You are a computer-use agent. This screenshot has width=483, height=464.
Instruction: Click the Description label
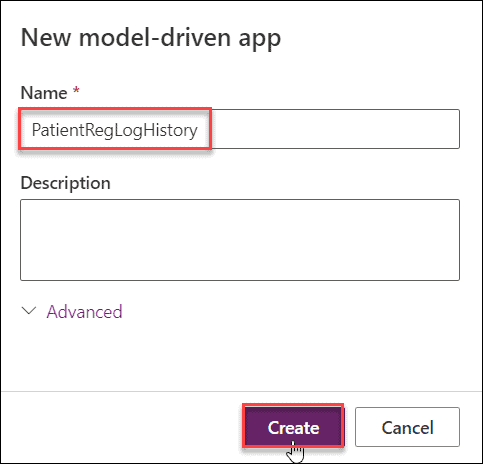tap(66, 183)
